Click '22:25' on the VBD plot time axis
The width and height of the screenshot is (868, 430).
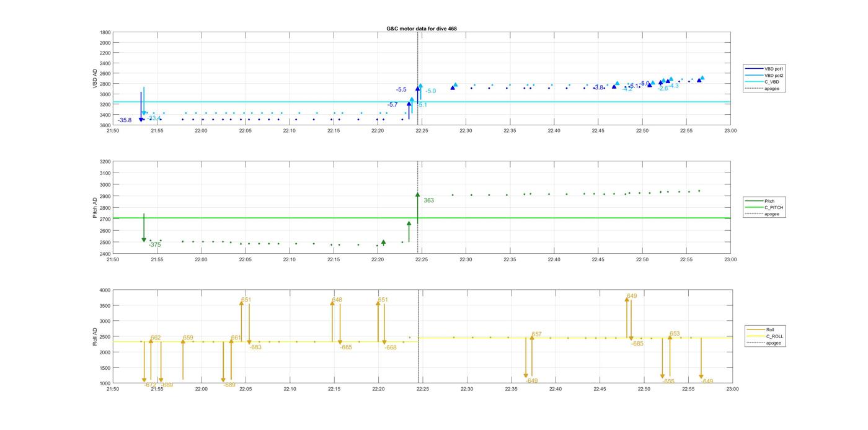click(422, 131)
